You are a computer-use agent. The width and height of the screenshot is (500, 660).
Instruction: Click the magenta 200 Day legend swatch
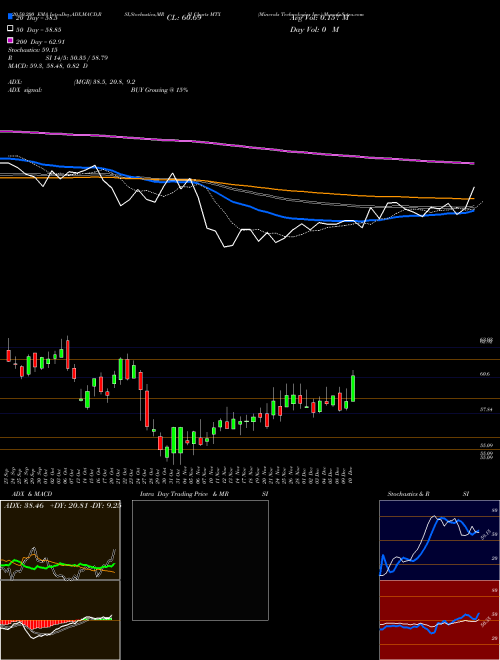tap(11, 41)
